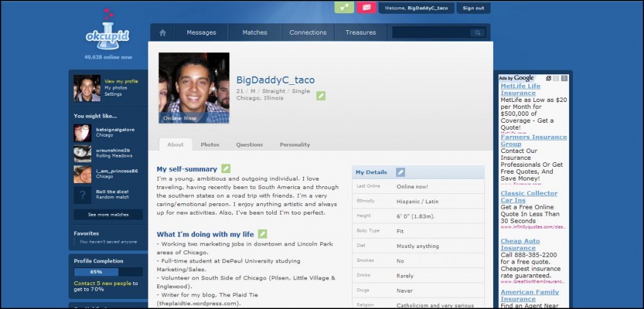Viewport: 644px width, 309px height.
Task: Click the home icon in navigation bar
Action: click(x=163, y=33)
